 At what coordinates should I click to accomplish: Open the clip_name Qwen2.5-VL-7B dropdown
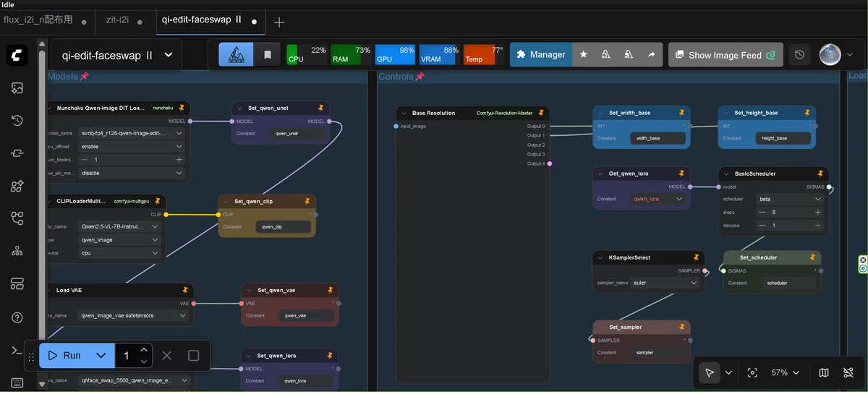[119, 226]
